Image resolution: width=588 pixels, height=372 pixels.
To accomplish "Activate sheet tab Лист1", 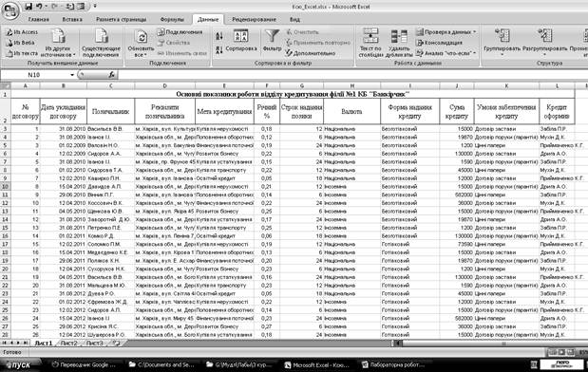I will click(x=44, y=343).
